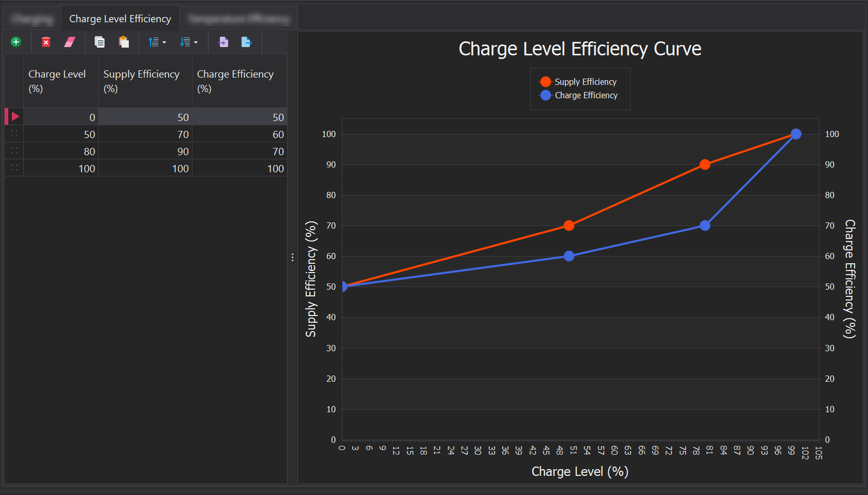
Task: Toggle Charge Efficiency series in chart legend
Action: tap(579, 95)
